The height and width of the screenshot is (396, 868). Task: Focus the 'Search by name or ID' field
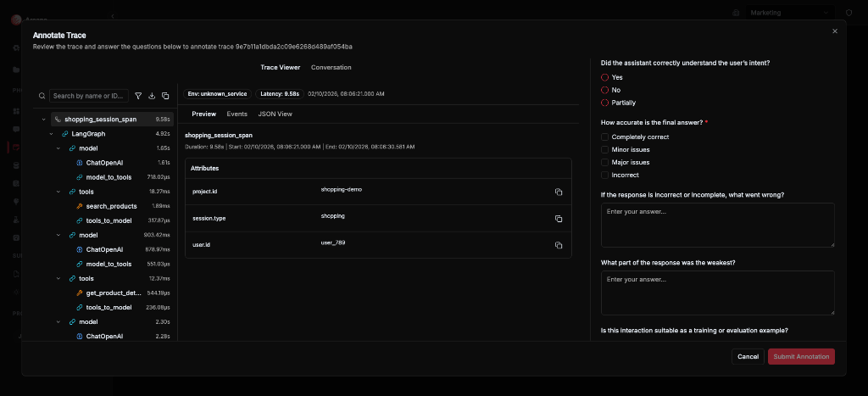click(x=89, y=96)
